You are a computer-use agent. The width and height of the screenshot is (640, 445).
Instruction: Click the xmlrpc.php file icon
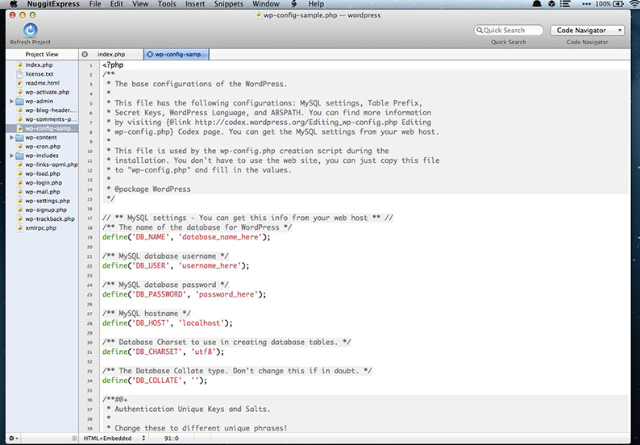(19, 228)
